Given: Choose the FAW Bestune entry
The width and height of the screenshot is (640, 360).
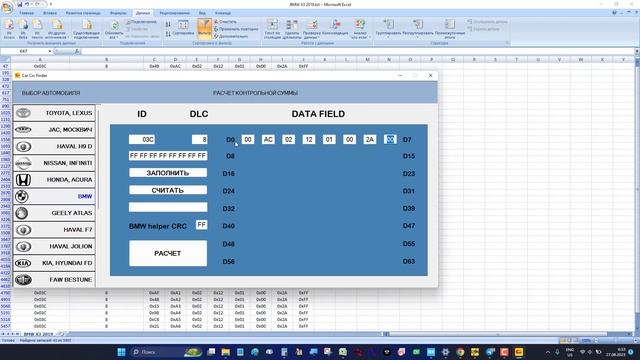Looking at the screenshot, I should 54,280.
